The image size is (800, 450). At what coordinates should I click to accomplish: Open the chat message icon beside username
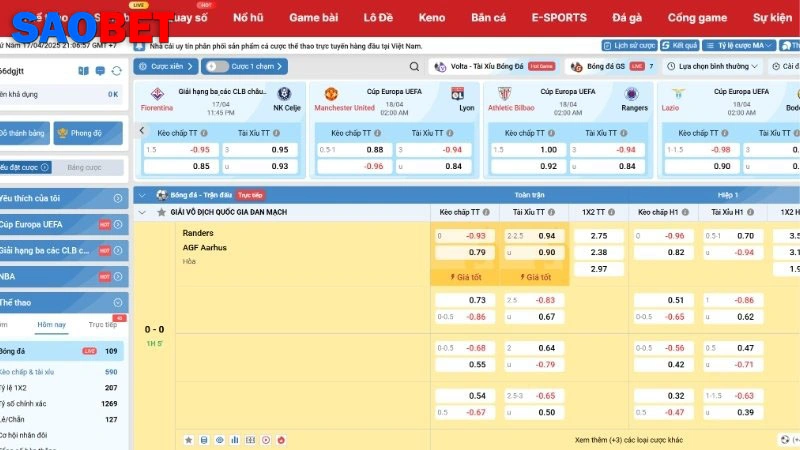(x=100, y=71)
